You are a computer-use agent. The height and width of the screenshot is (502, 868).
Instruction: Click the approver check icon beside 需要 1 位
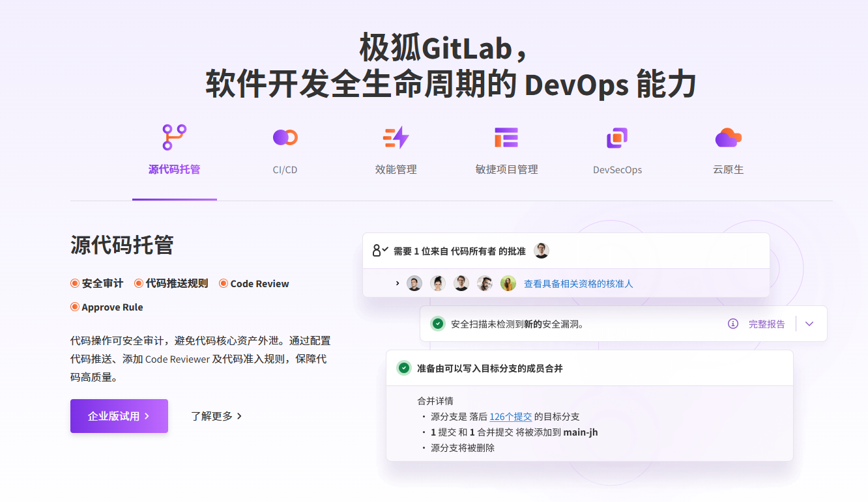coord(381,251)
